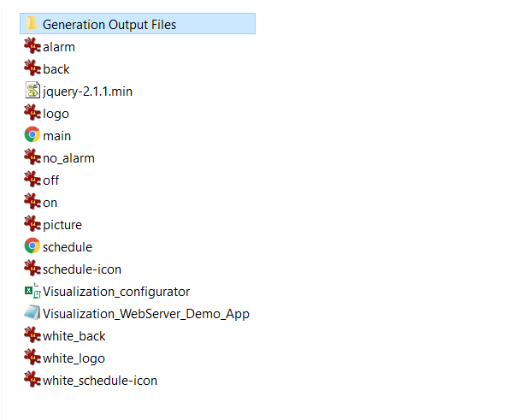This screenshot has width=507, height=420.
Task: Click the alarm image file icon
Action: (x=32, y=45)
